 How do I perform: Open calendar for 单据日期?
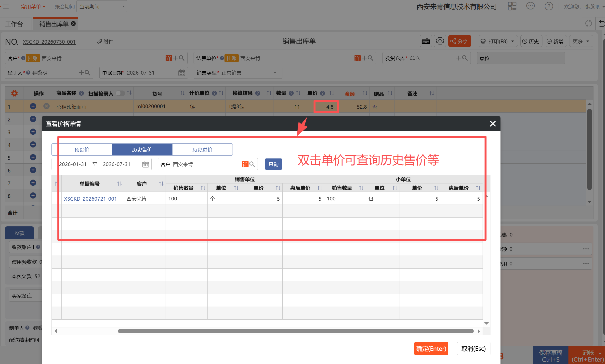pos(182,73)
